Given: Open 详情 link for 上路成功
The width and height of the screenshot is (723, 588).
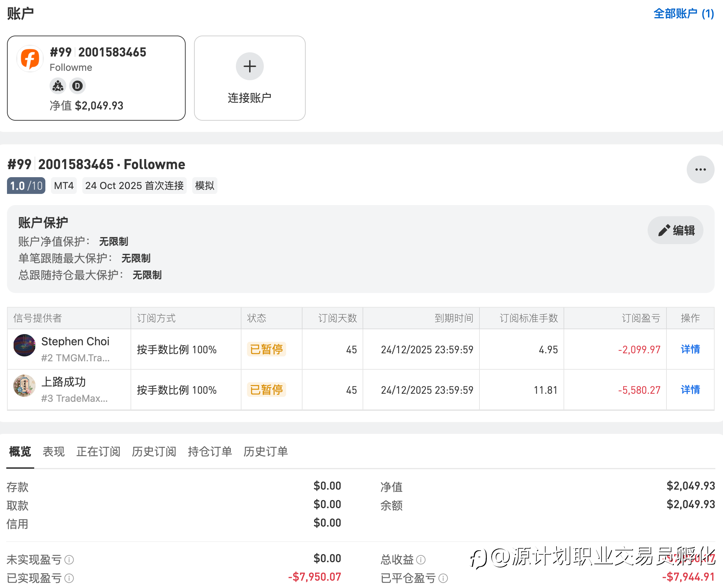Looking at the screenshot, I should [690, 390].
